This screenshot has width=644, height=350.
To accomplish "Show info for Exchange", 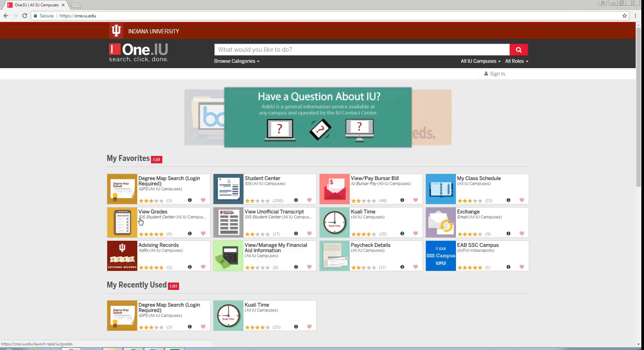I will (508, 234).
